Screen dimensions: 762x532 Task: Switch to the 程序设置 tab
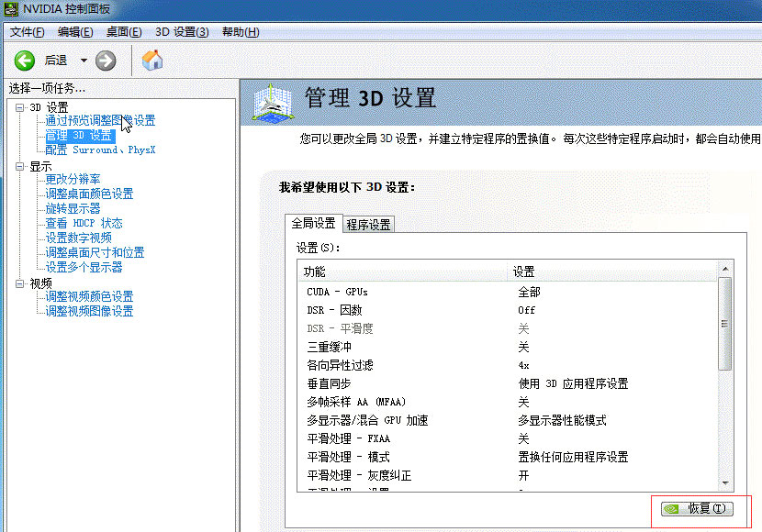368,225
